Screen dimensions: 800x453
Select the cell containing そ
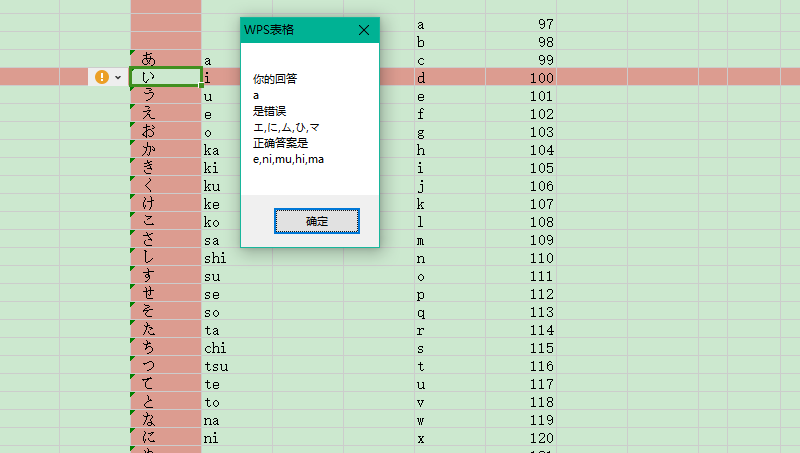166,312
